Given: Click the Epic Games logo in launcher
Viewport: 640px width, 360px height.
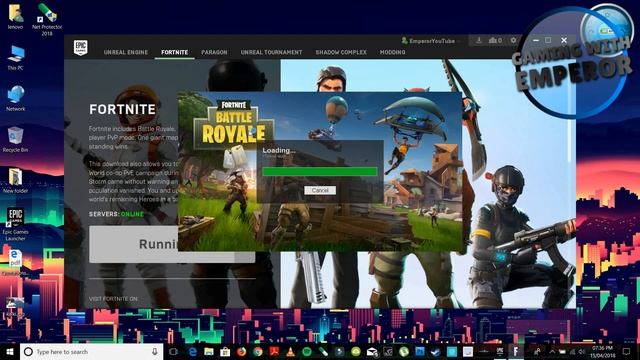Looking at the screenshot, I should pyautogui.click(x=80, y=47).
